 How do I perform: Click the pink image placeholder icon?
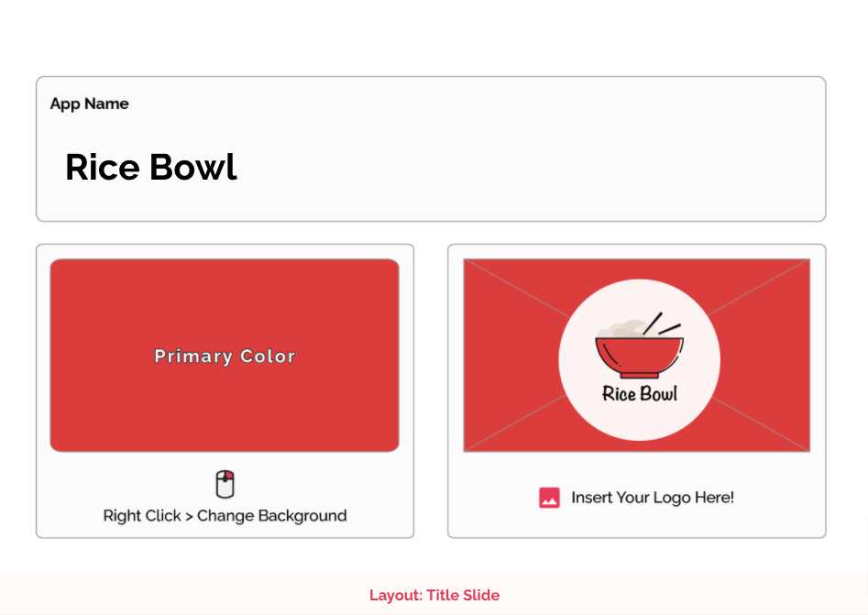click(549, 498)
